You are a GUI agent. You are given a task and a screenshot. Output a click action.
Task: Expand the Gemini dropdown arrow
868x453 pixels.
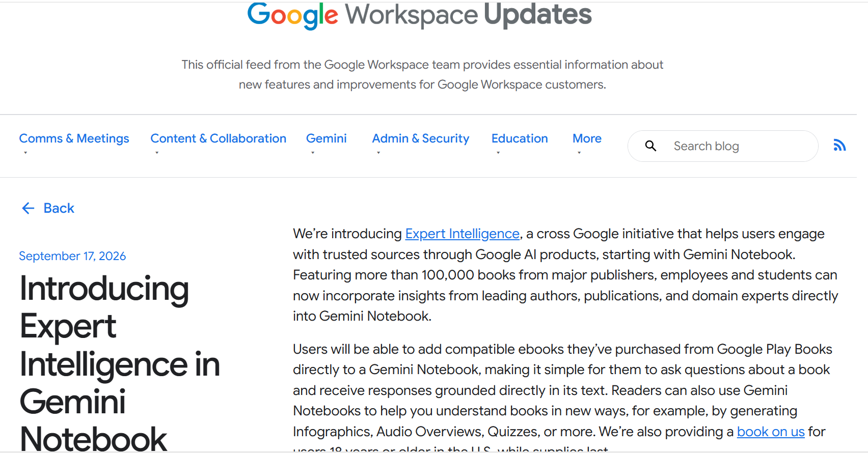[313, 153]
